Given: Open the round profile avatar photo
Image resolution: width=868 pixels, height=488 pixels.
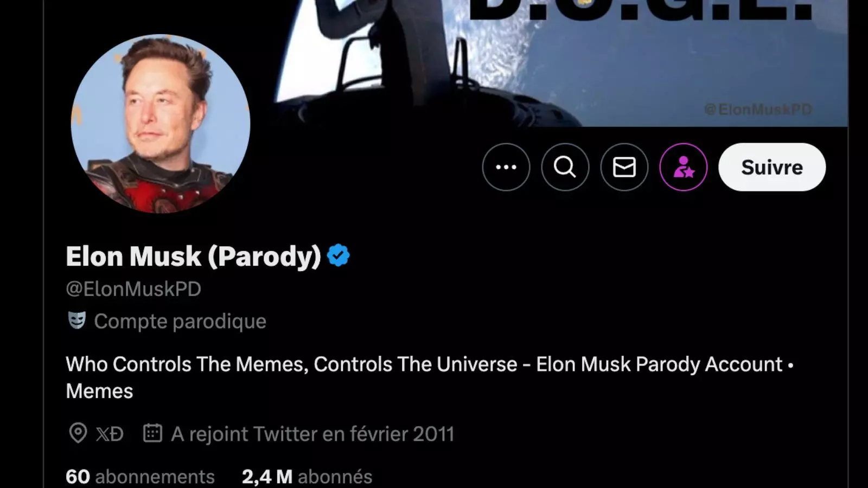Looking at the screenshot, I should coord(161,124).
